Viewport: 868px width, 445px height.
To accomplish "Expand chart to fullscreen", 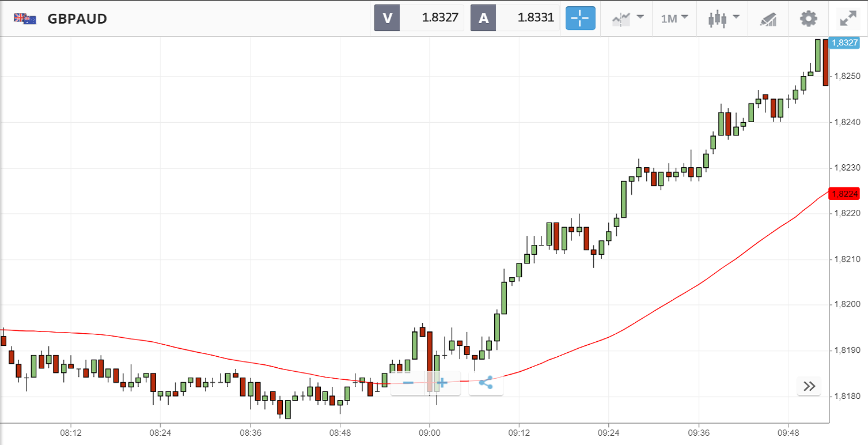I will pos(848,18).
